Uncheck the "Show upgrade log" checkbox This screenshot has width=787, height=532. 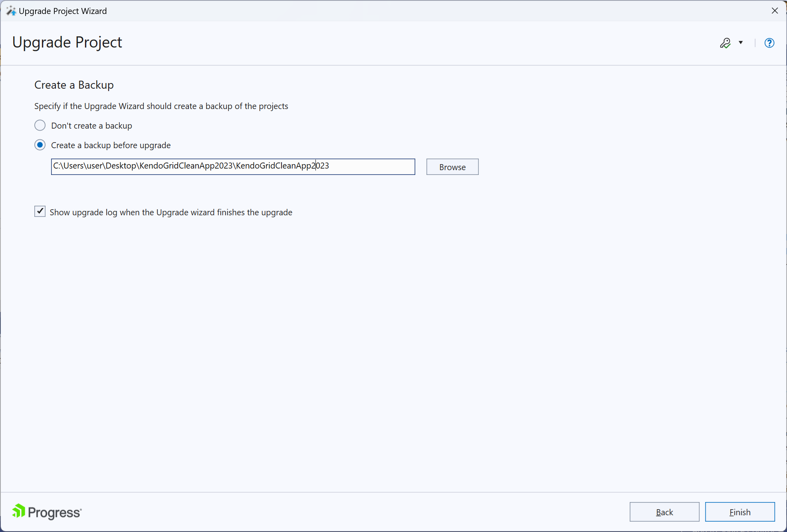coord(40,211)
